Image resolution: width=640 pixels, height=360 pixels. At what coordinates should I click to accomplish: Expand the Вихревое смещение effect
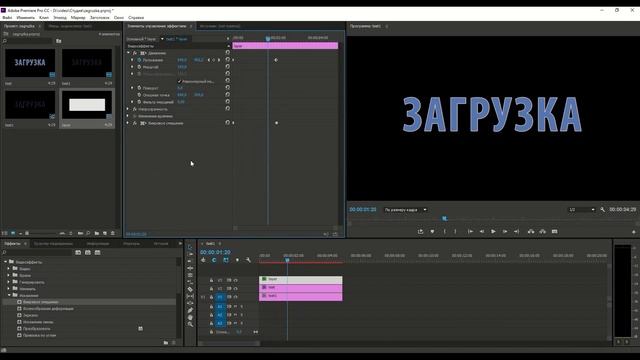point(128,123)
